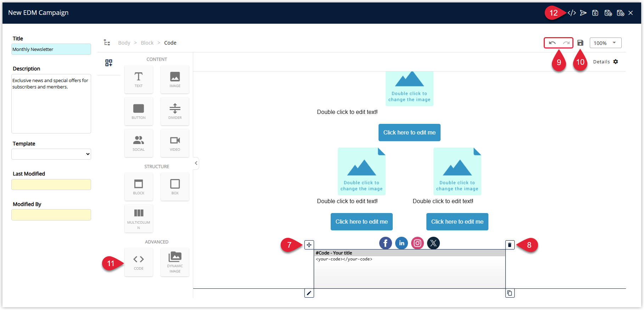This screenshot has height=310, width=644.
Task: Pick the Code advanced element
Action: tap(139, 262)
